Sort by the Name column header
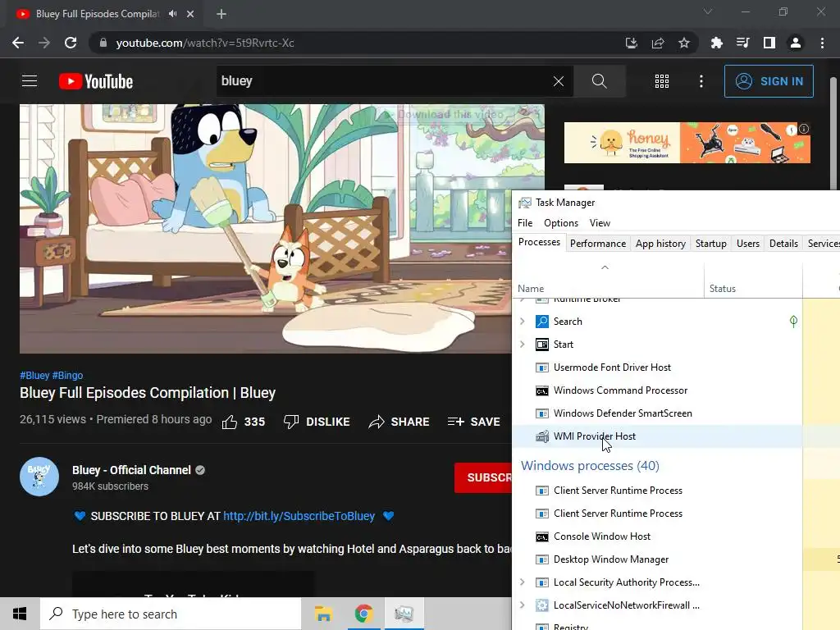 point(608,281)
